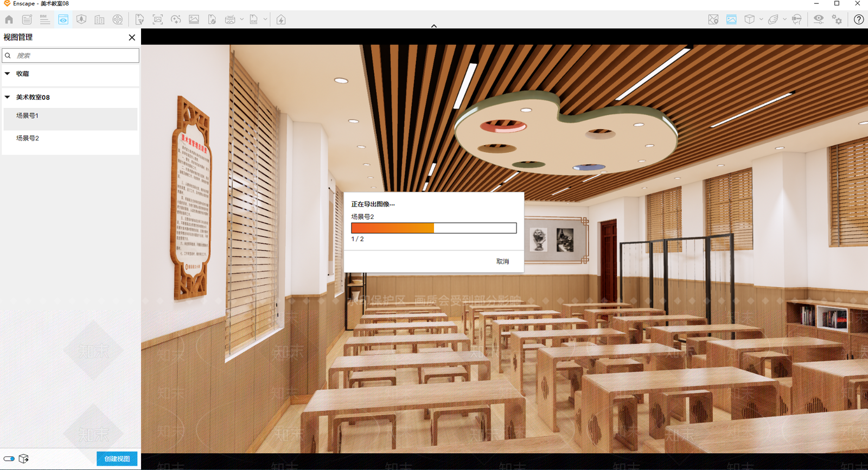Viewport: 868px width, 470px height.
Task: Open visual settings eye-with-slider icon
Action: pos(819,20)
